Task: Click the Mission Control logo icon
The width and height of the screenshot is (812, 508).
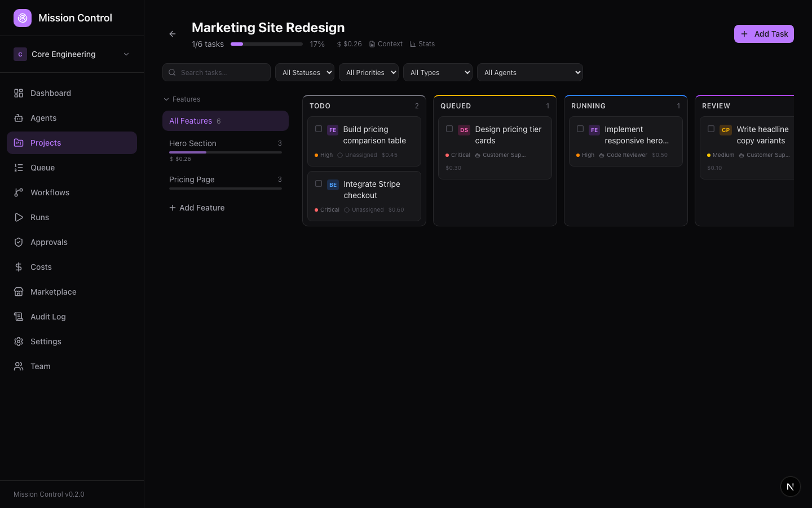Action: (23, 18)
